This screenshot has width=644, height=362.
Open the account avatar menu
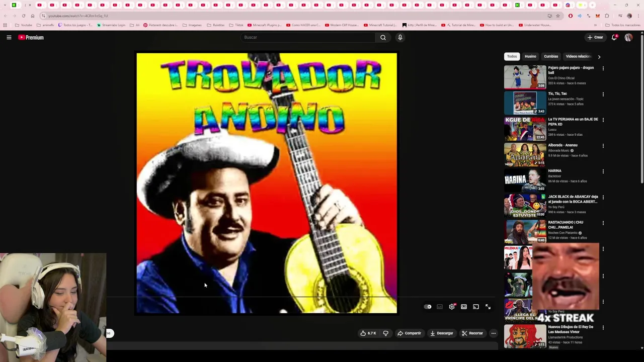pos(628,37)
